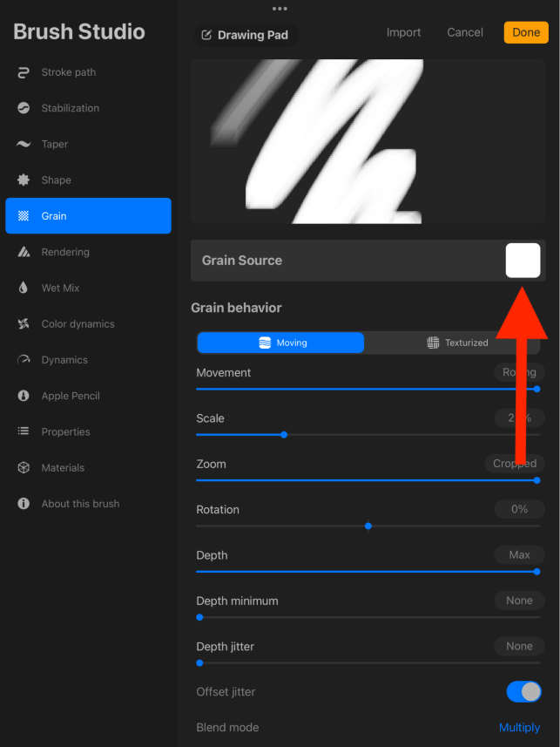560x747 pixels.
Task: Click the Offset jitter label
Action: click(226, 692)
